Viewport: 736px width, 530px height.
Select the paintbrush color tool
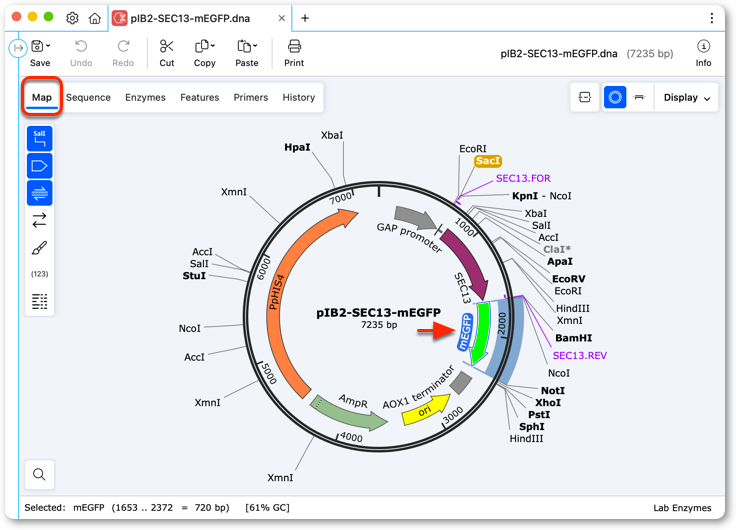(39, 247)
